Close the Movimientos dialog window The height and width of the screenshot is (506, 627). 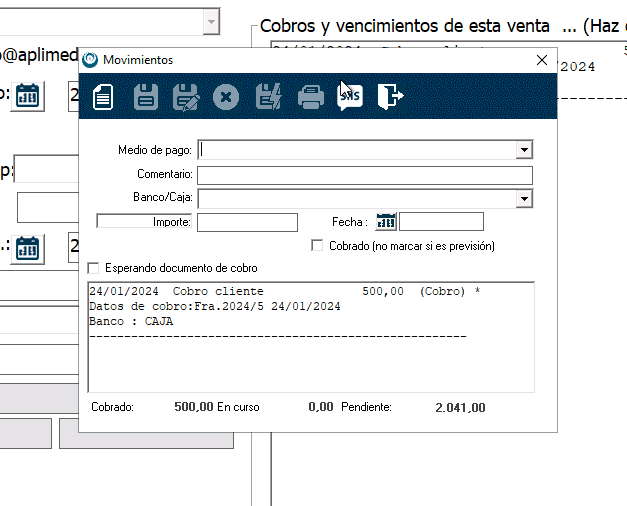[542, 60]
